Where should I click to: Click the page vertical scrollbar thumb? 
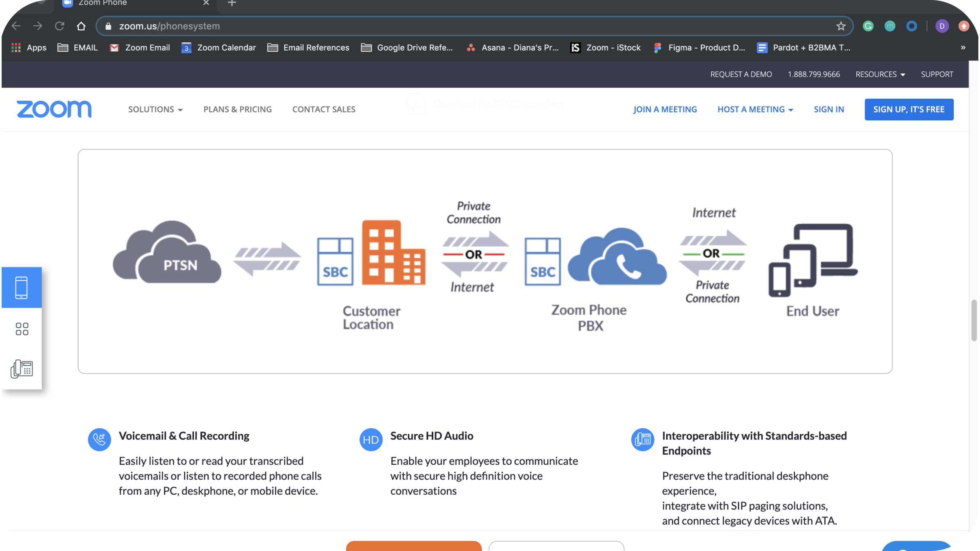coord(973,320)
